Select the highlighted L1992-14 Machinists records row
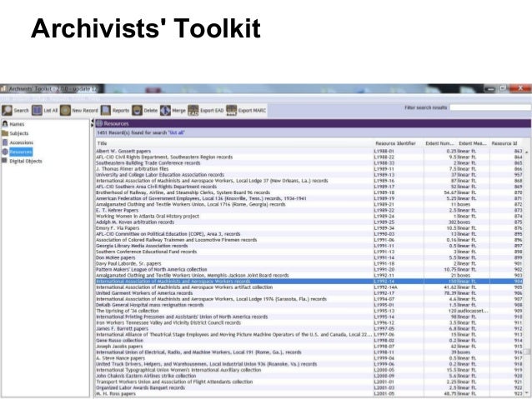This screenshot has height=399, width=532. pyautogui.click(x=309, y=282)
